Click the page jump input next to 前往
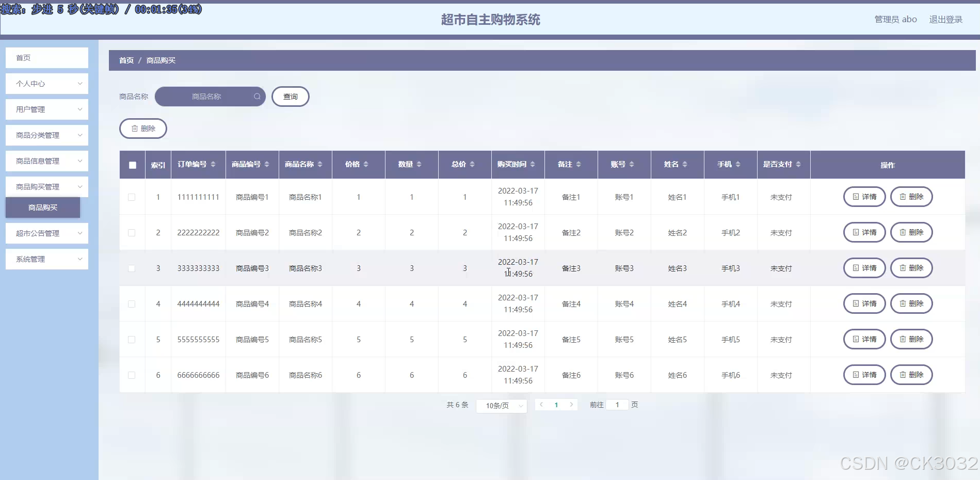Viewport: 980px width, 480px height. pyautogui.click(x=617, y=405)
